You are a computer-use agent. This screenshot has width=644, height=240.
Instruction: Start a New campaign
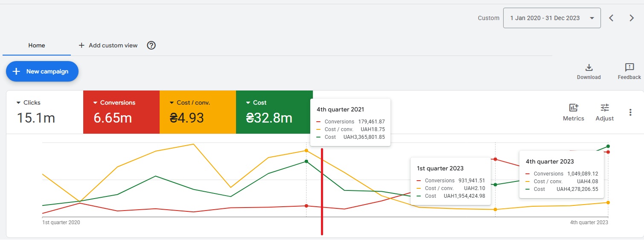42,71
